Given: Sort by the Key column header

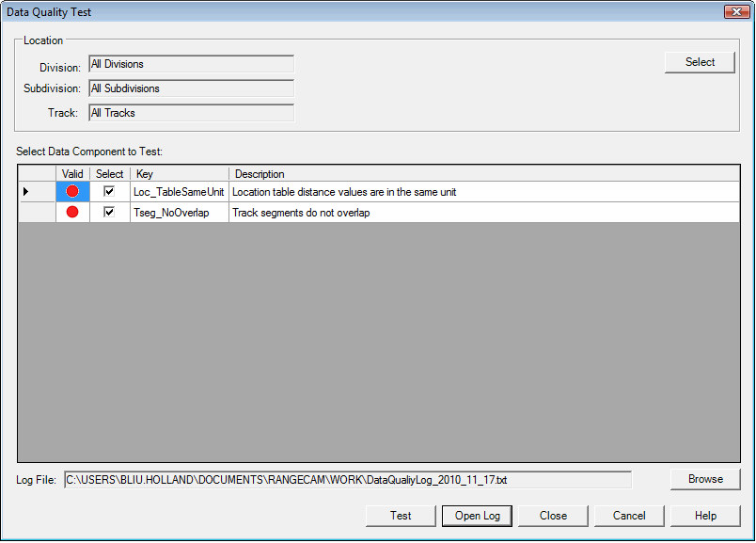Looking at the screenshot, I should 179,174.
